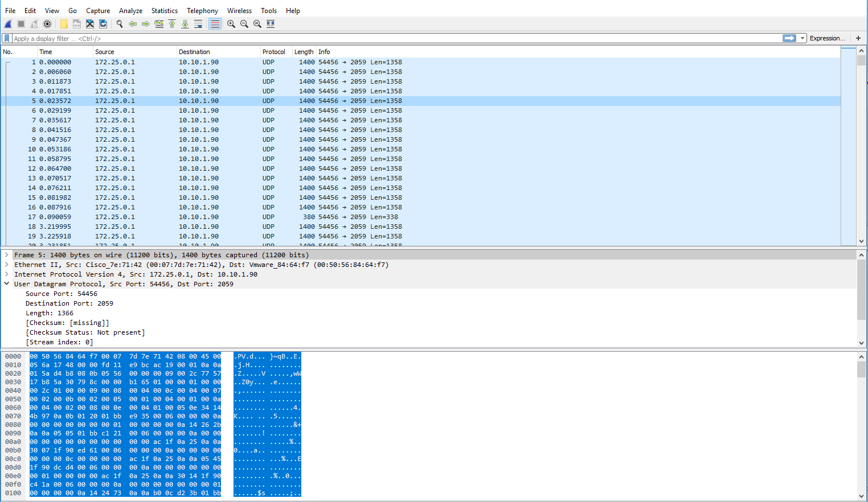Open the Capture menu
Image resolution: width=868 pixels, height=502 pixels.
coord(98,10)
